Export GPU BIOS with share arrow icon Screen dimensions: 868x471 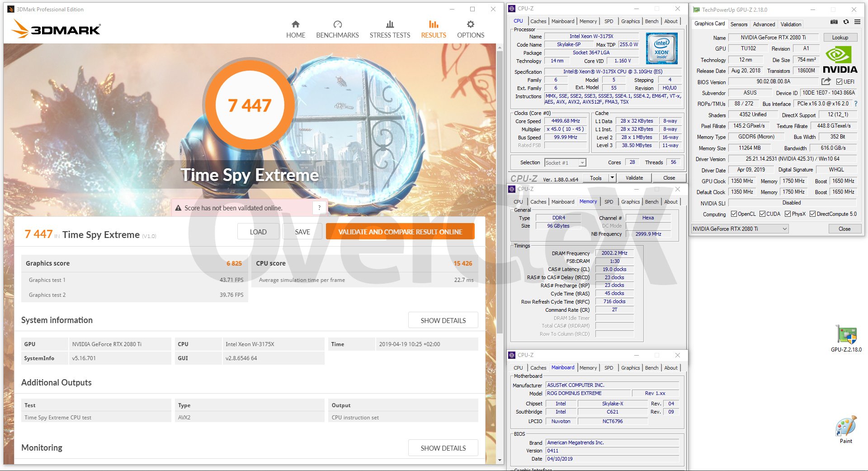click(x=826, y=81)
